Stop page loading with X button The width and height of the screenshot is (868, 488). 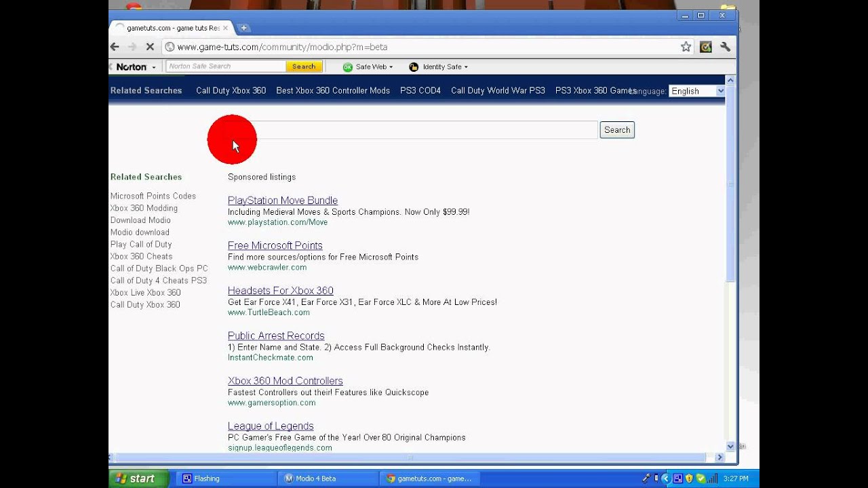point(150,47)
